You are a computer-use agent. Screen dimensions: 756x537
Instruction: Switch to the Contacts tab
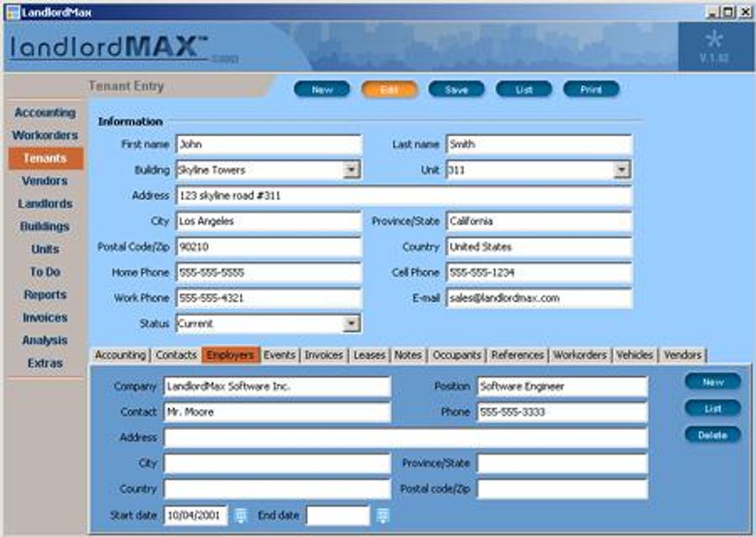pos(176,355)
